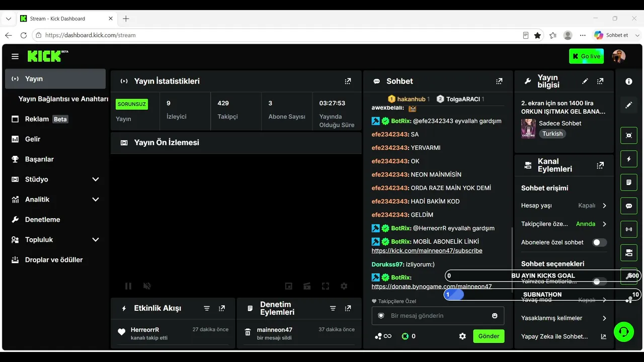The width and height of the screenshot is (644, 362).
Task: Bookmark the page with the star icon
Action: 537,35
